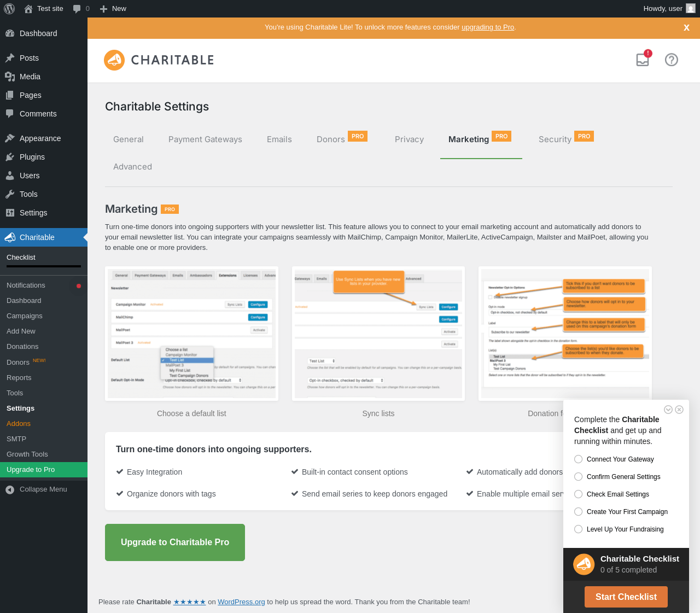Click megaphone icon in Charitable Checklist footer
This screenshot has height=613, width=700.
tap(584, 564)
